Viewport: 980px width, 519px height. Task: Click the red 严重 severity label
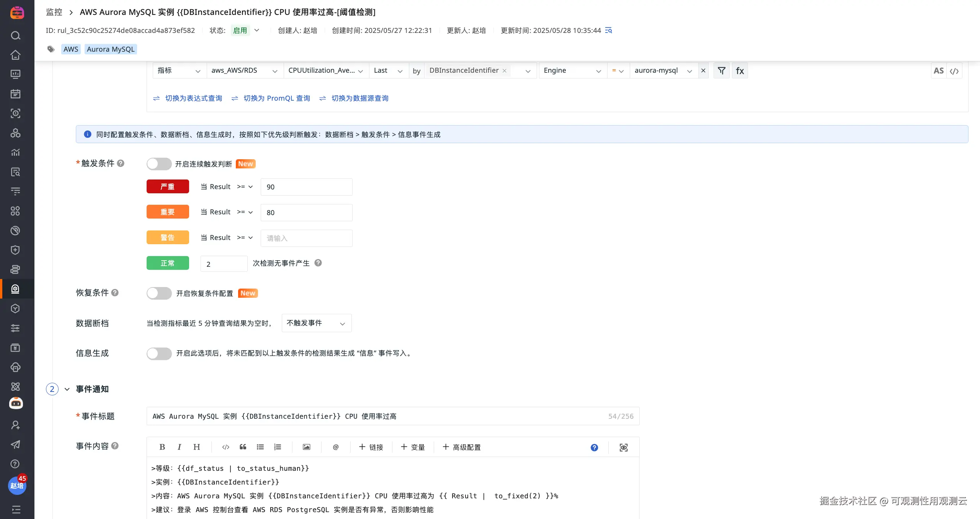(x=168, y=186)
